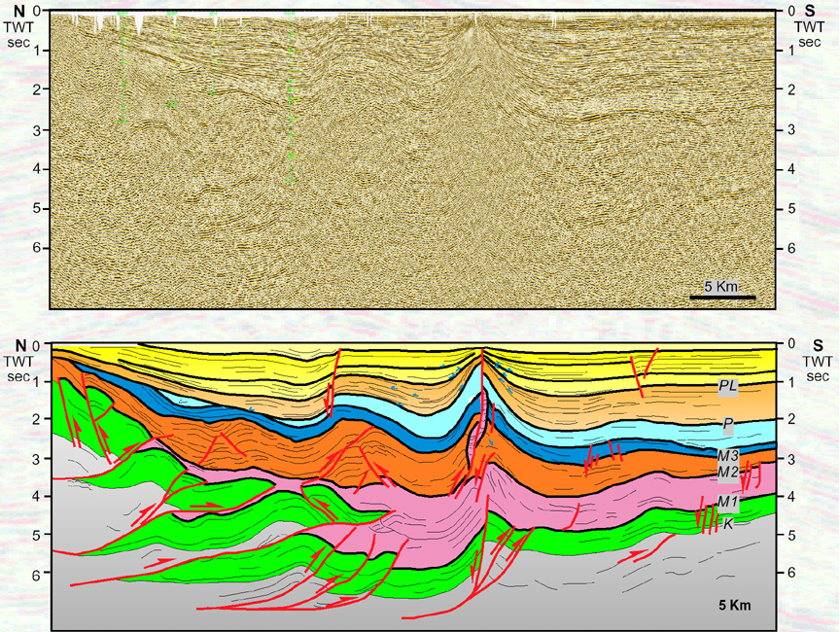Click the '5 Km' text in interpreted section
The height and width of the screenshot is (632, 840).
click(734, 606)
